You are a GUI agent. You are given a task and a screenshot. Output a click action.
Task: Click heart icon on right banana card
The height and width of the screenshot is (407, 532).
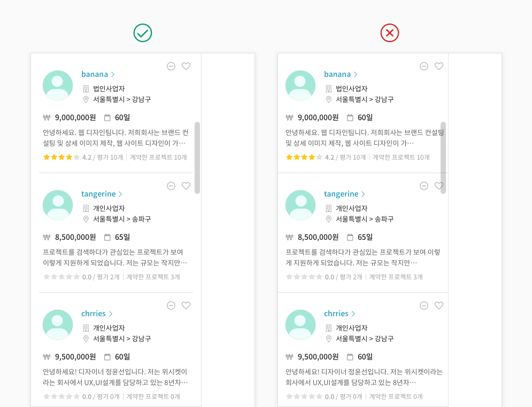coord(439,66)
